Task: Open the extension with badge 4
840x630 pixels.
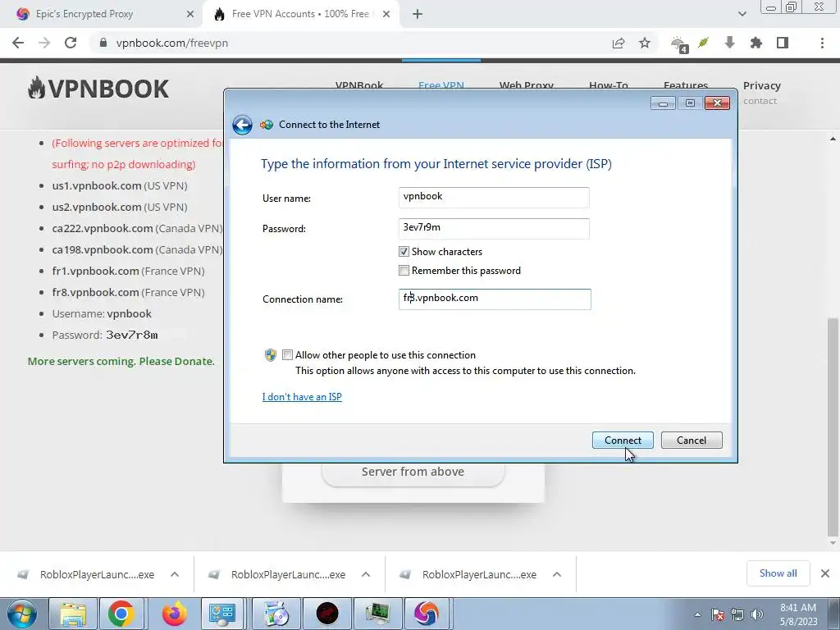Action: pyautogui.click(x=679, y=44)
